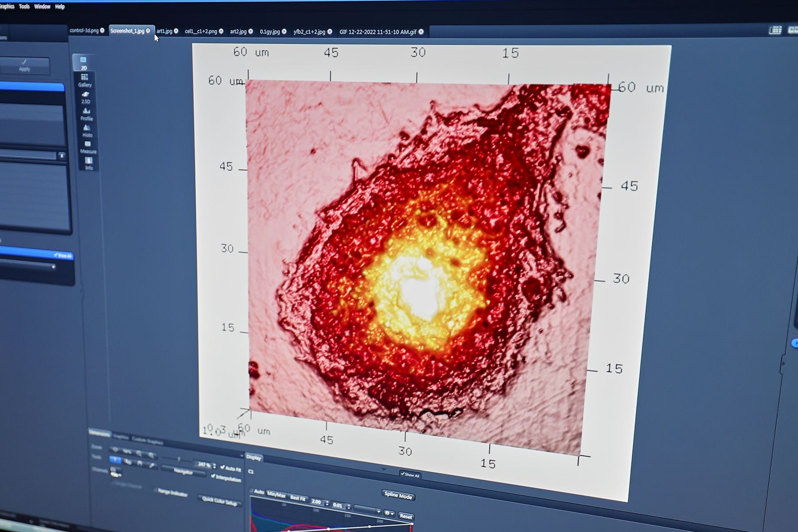
Task: Toggle the Auto Fit checkbox
Action: click(223, 467)
